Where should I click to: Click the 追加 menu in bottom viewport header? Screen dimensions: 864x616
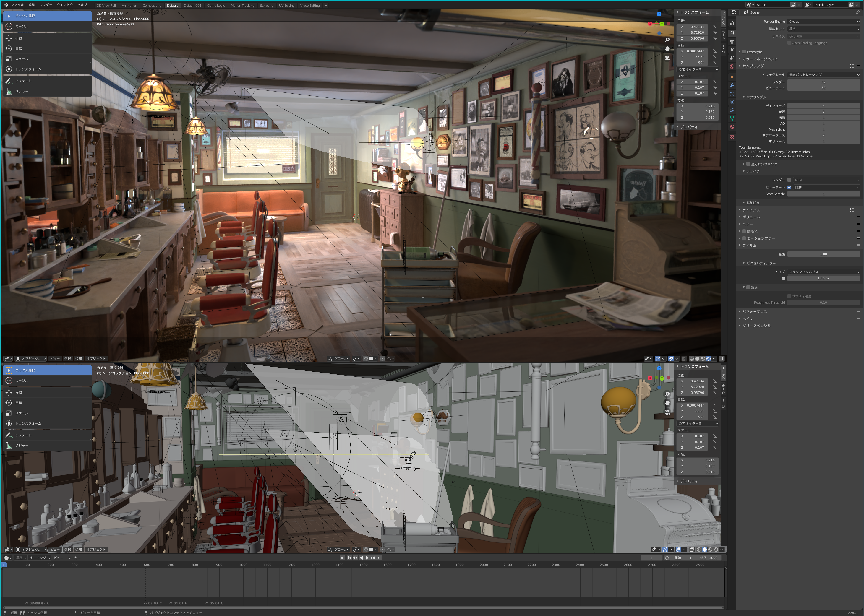point(78,549)
